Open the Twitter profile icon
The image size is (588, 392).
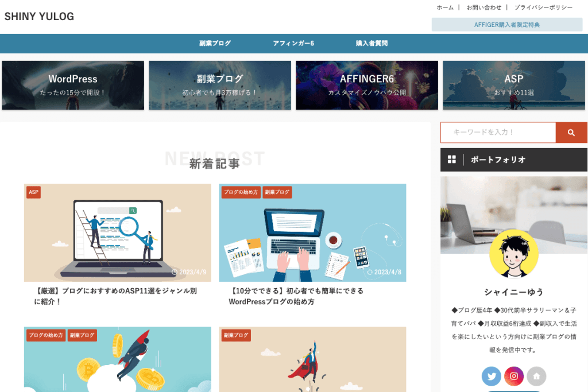[491, 377]
